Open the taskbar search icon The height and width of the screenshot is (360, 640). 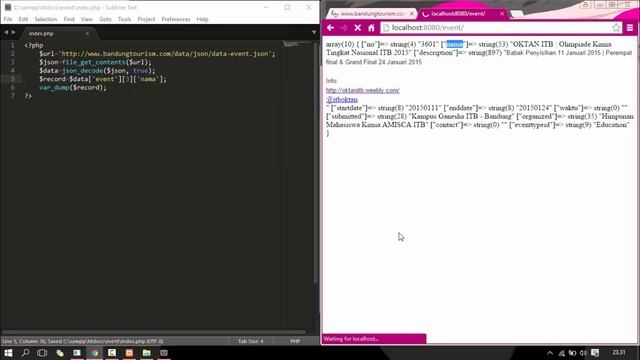tap(25, 353)
